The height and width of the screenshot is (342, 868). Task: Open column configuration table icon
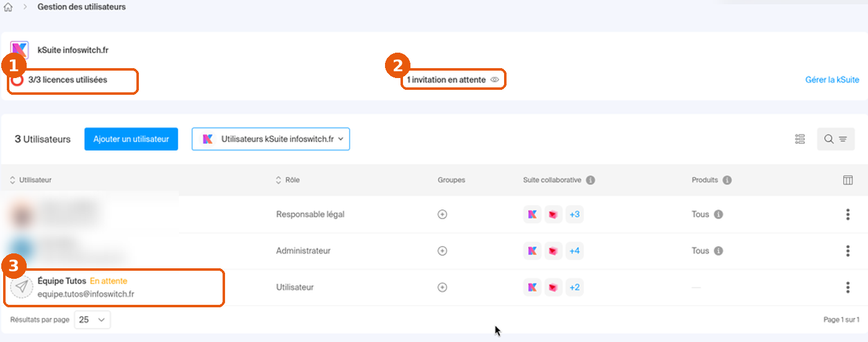(x=848, y=180)
